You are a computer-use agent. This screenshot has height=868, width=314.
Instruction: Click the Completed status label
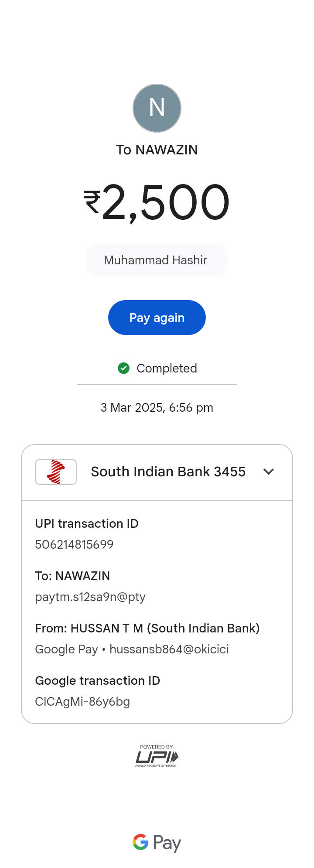point(167,369)
